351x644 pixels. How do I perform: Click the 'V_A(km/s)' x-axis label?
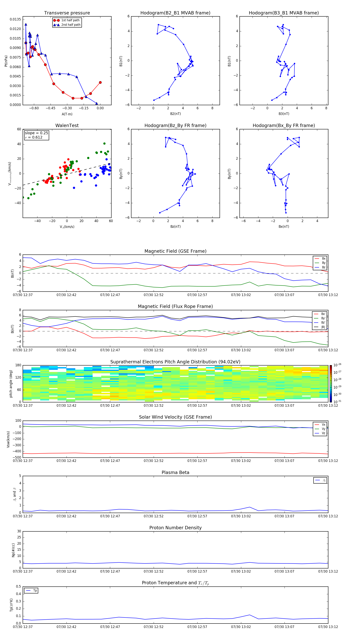[x=67, y=227]
